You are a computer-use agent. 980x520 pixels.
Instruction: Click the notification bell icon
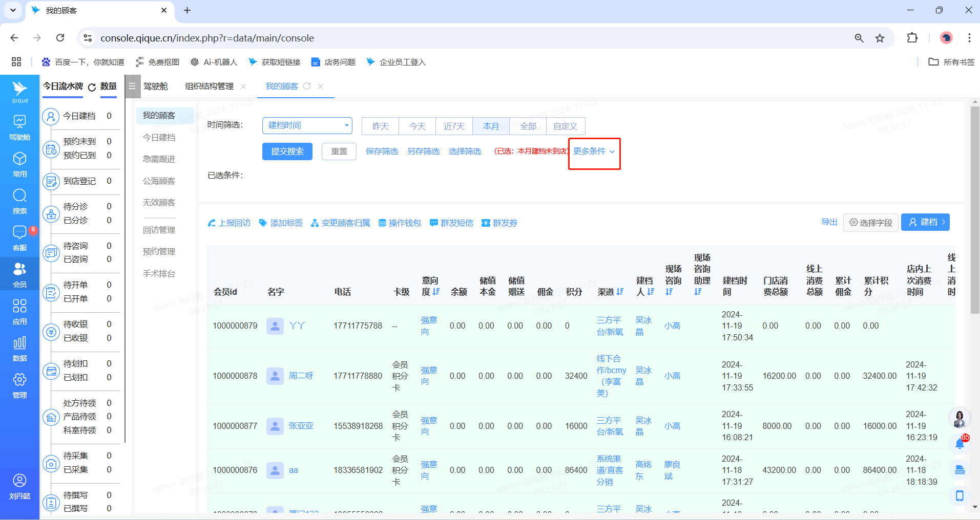tap(960, 444)
